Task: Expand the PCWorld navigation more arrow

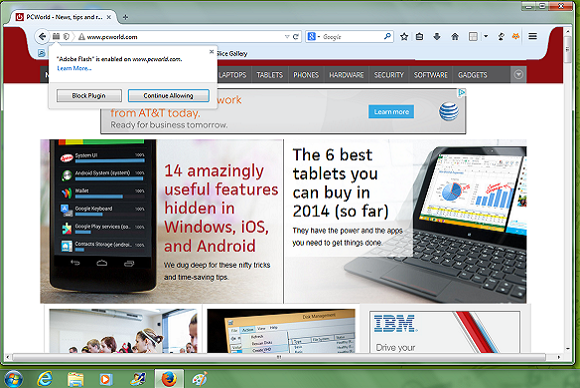Action: 518,75
